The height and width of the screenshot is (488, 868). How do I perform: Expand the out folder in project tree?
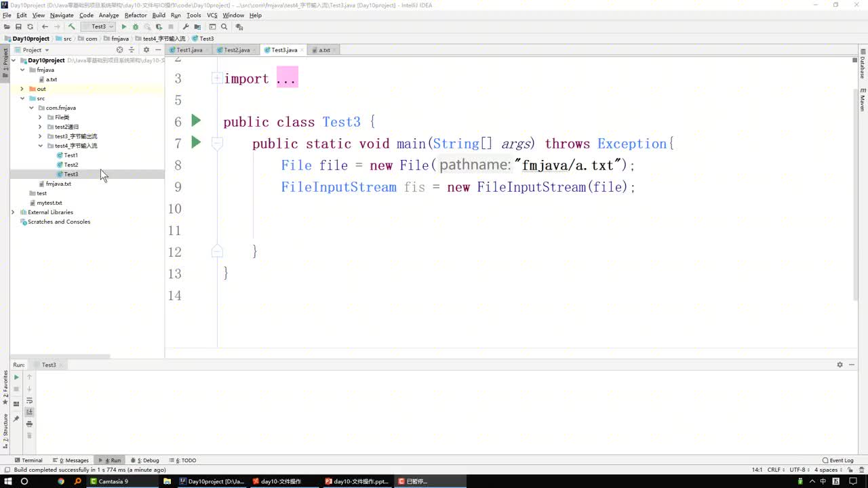point(22,89)
